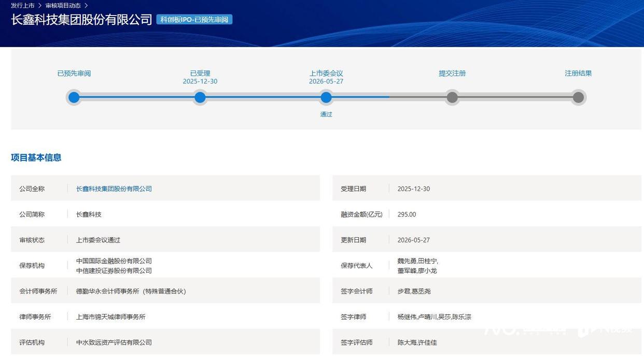Click the 上市委会议 stage label
This screenshot has width=644, height=359.
click(x=326, y=74)
